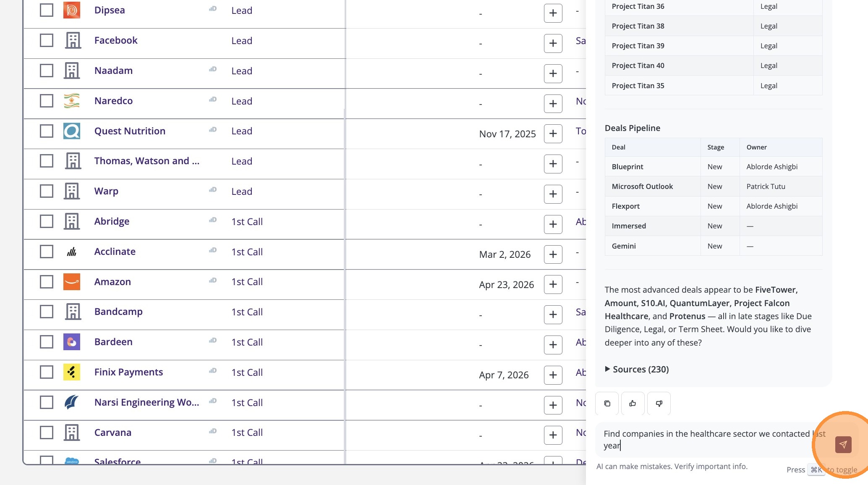868x485 pixels.
Task: Select the Facebook row checkbox
Action: (47, 40)
